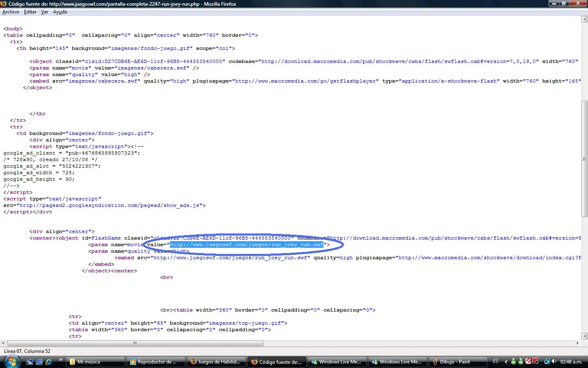Open the Ayuda menu
Viewport: 588px width, 368px height.
(60, 12)
